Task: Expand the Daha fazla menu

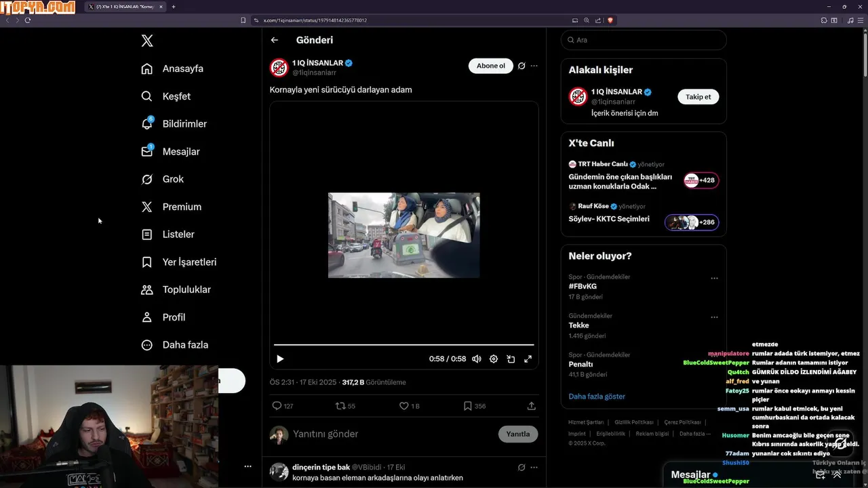Action: [175, 345]
